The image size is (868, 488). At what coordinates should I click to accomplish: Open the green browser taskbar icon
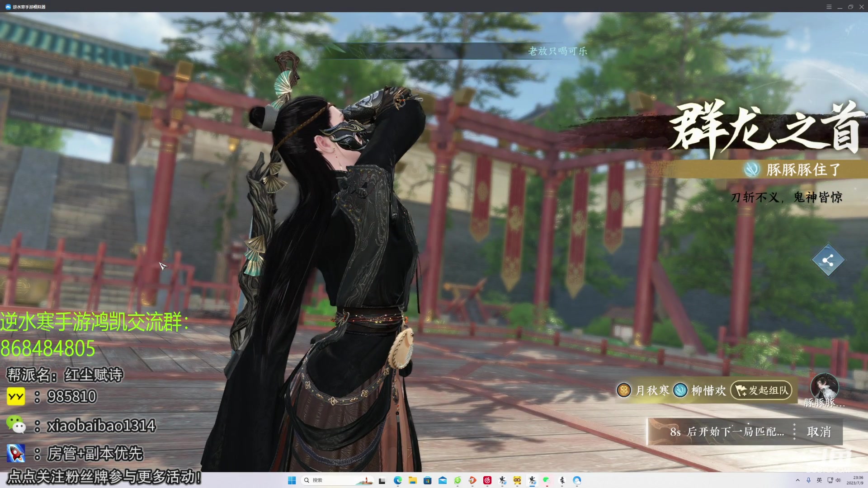(x=458, y=480)
